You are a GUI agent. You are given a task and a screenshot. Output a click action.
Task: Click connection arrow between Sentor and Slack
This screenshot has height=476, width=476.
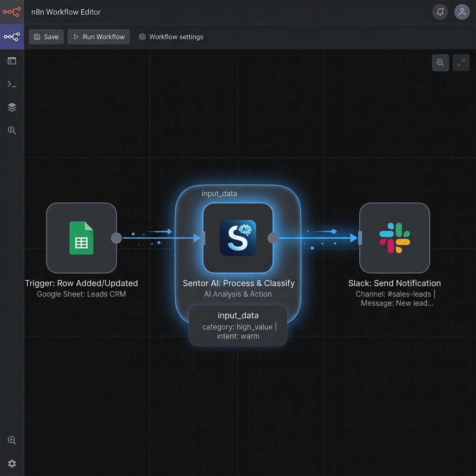coord(318,238)
